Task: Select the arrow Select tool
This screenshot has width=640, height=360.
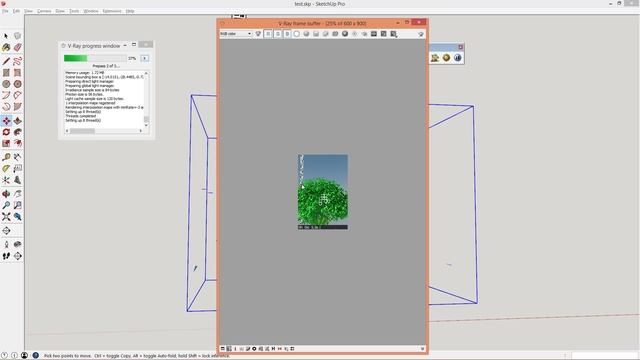Action: tap(6, 36)
